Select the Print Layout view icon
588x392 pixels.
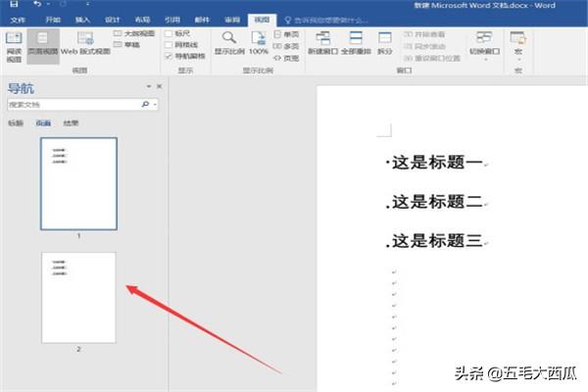(x=42, y=45)
